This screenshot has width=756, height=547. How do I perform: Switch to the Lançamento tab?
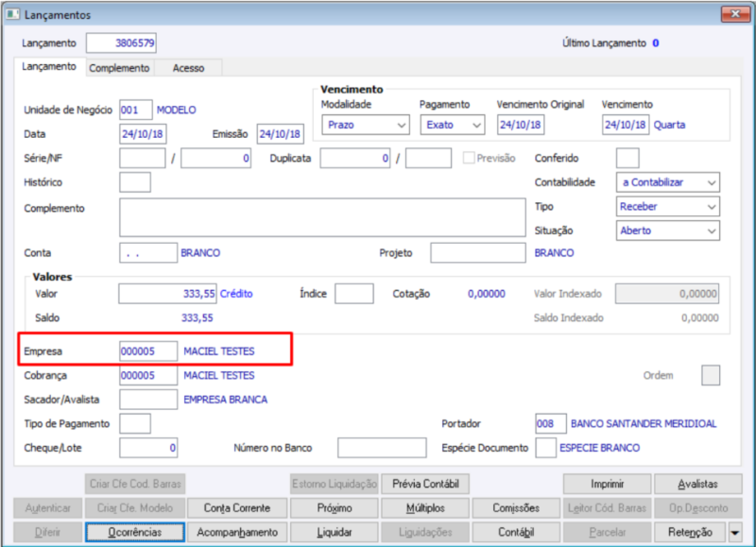49,66
